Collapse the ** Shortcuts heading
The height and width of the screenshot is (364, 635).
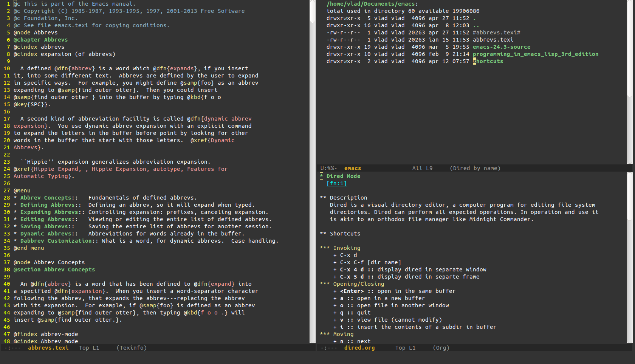pos(340,234)
